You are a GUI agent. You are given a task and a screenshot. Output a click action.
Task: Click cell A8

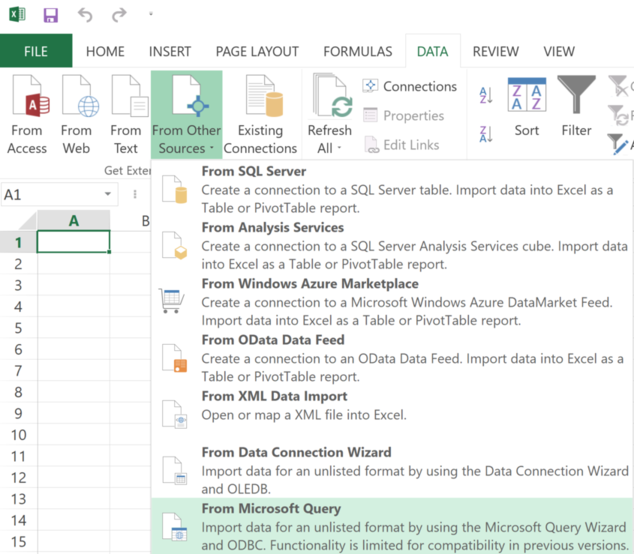tap(74, 392)
